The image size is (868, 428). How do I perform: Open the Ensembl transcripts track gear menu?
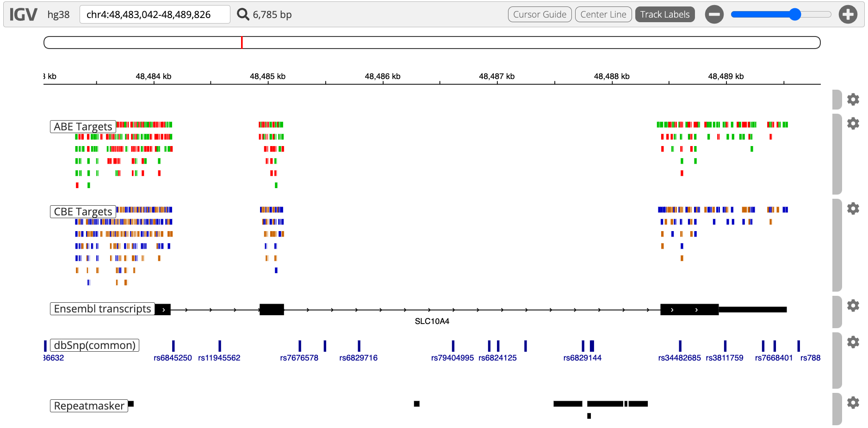(853, 306)
